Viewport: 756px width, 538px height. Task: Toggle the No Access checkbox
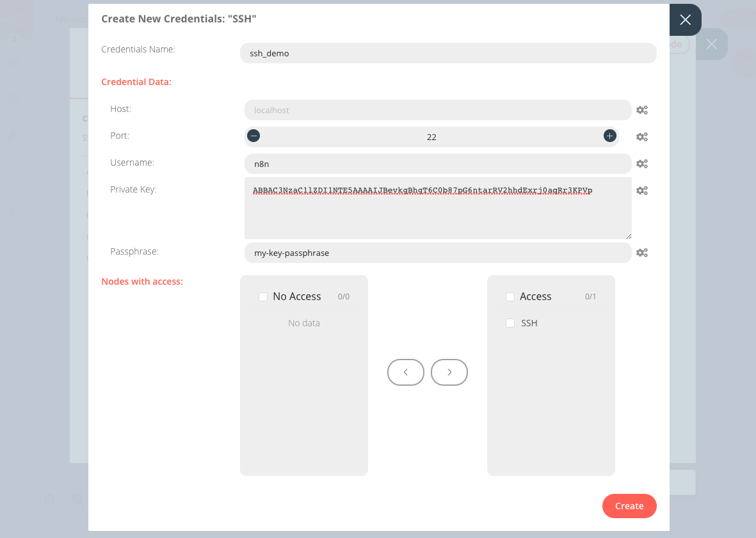(x=263, y=296)
